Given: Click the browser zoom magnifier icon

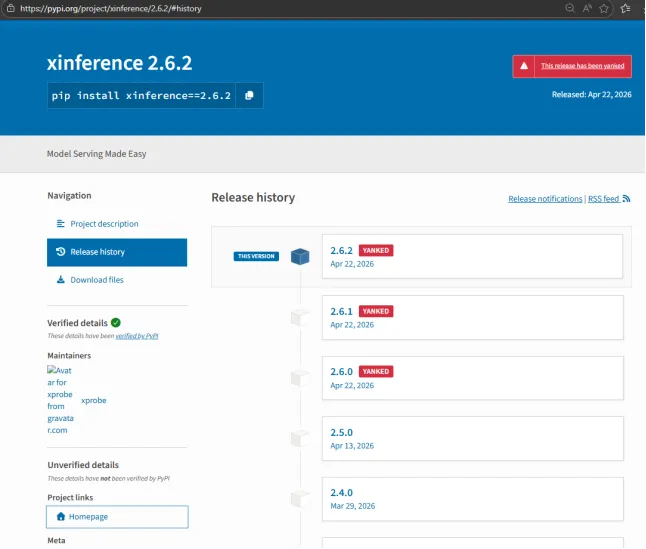Looking at the screenshot, I should [x=570, y=8].
